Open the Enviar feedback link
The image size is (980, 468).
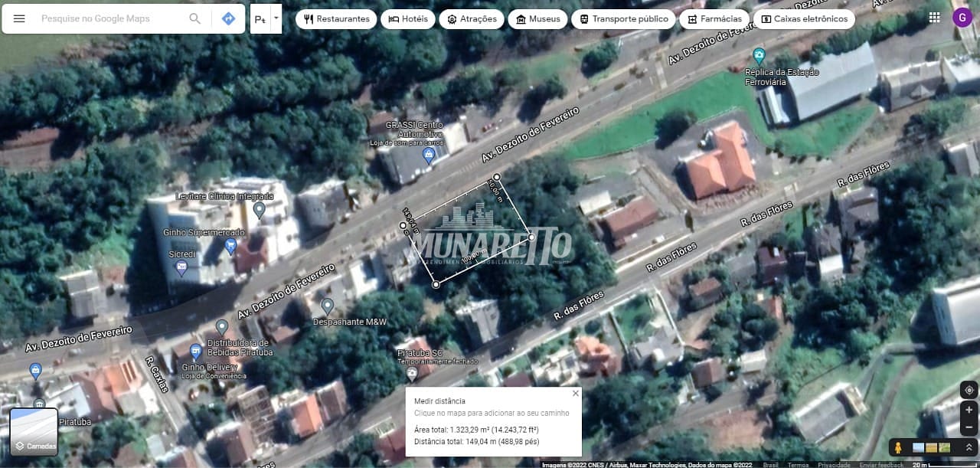pyautogui.click(x=879, y=464)
